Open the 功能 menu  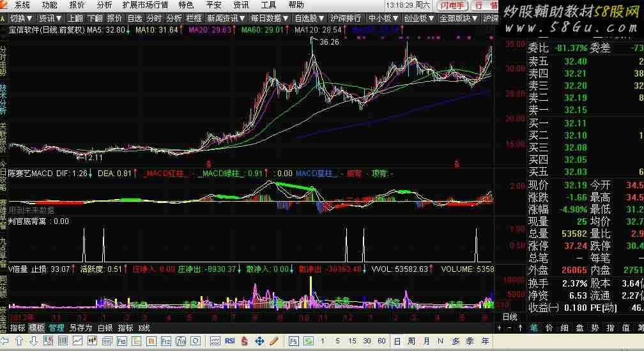49,5
